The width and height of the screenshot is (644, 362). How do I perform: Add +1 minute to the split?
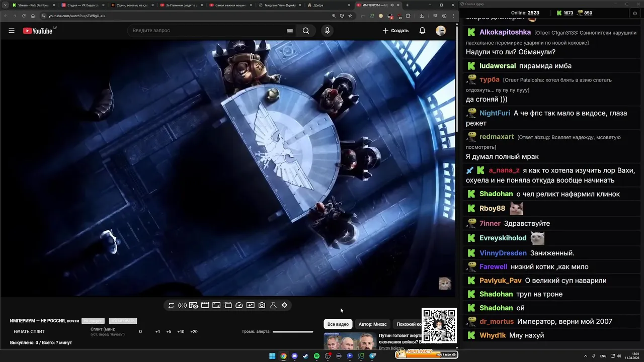pyautogui.click(x=157, y=332)
